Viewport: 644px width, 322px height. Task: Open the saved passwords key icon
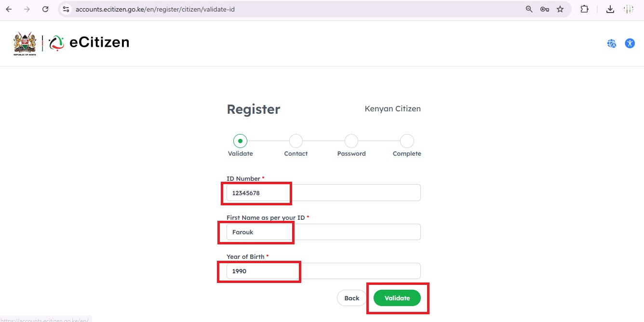[545, 9]
